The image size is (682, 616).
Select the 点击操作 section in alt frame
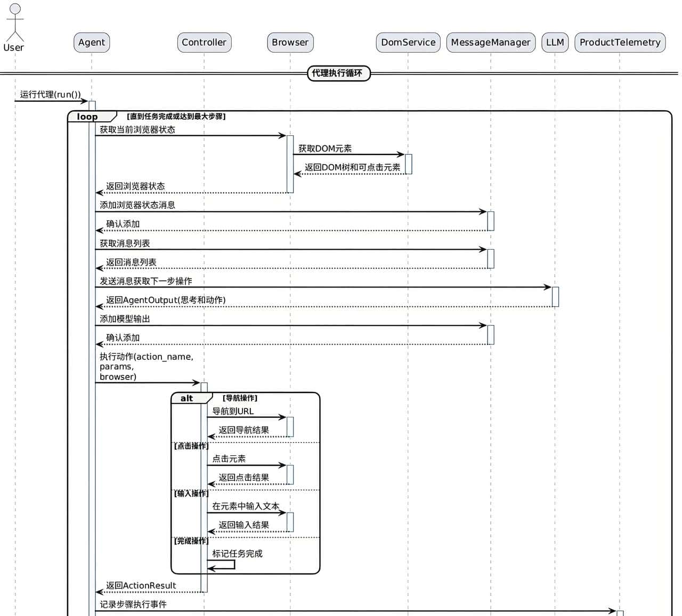pos(191,446)
